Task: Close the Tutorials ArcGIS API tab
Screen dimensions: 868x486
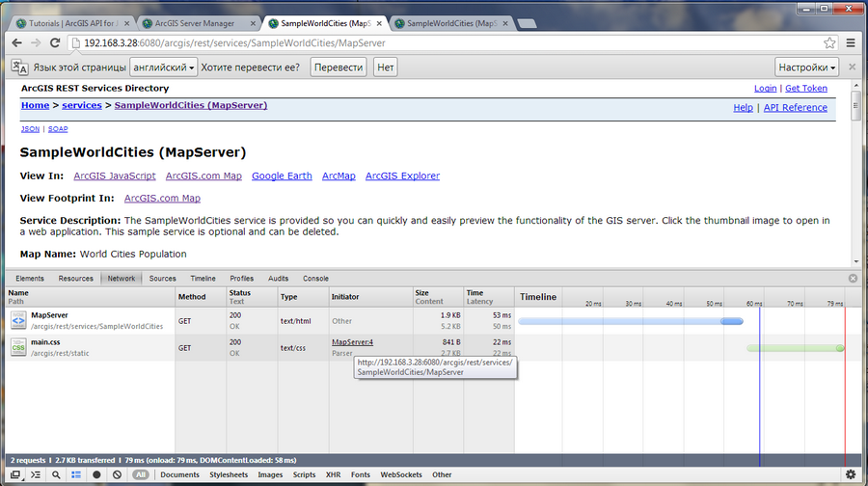Action: pos(126,23)
